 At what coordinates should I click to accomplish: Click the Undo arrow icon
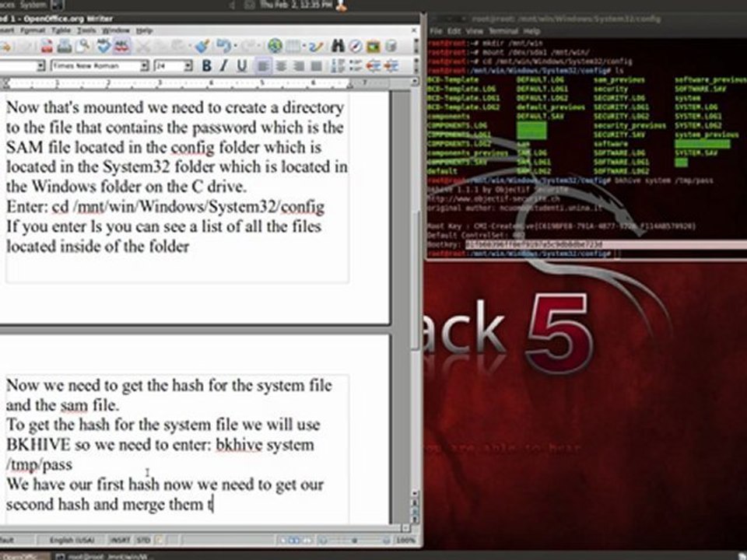(x=223, y=46)
